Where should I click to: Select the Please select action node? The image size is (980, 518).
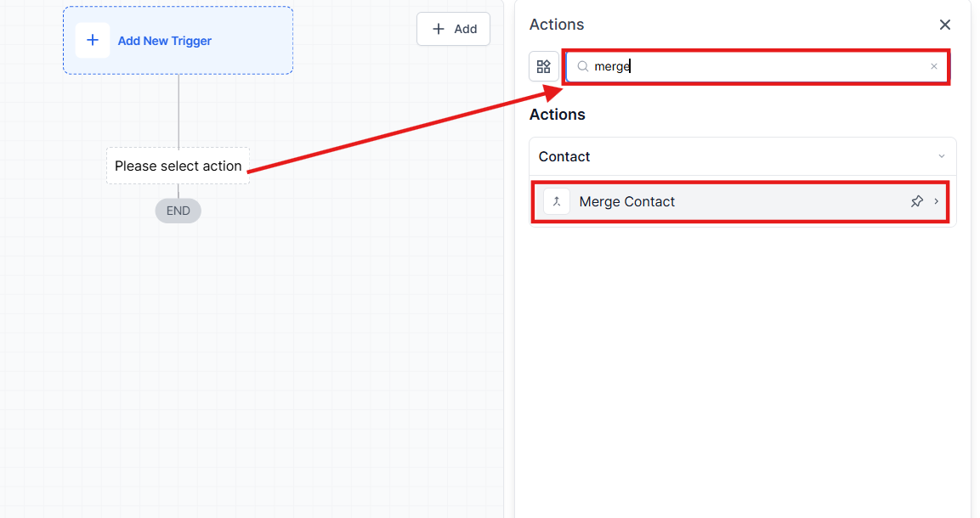(178, 166)
